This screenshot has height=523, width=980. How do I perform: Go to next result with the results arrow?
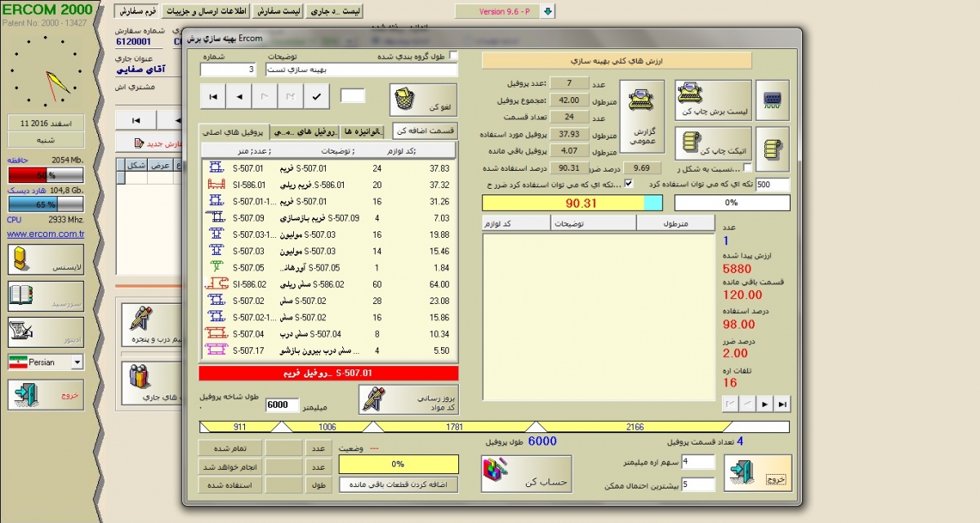coord(764,404)
